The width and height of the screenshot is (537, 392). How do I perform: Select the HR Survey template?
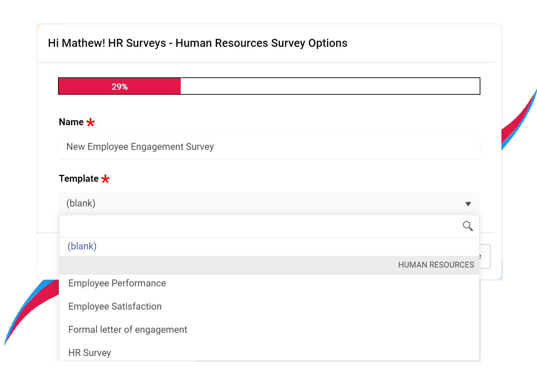click(x=90, y=352)
